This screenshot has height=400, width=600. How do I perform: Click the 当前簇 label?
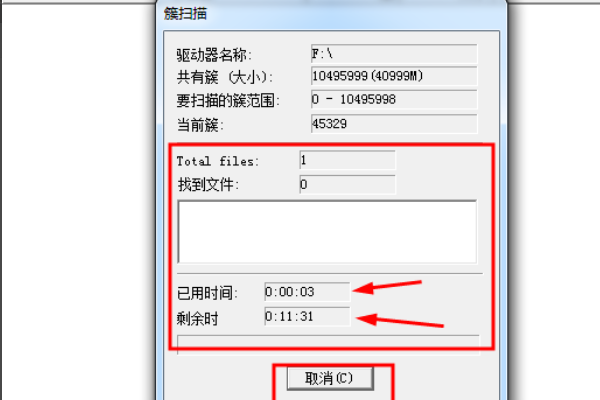200,125
